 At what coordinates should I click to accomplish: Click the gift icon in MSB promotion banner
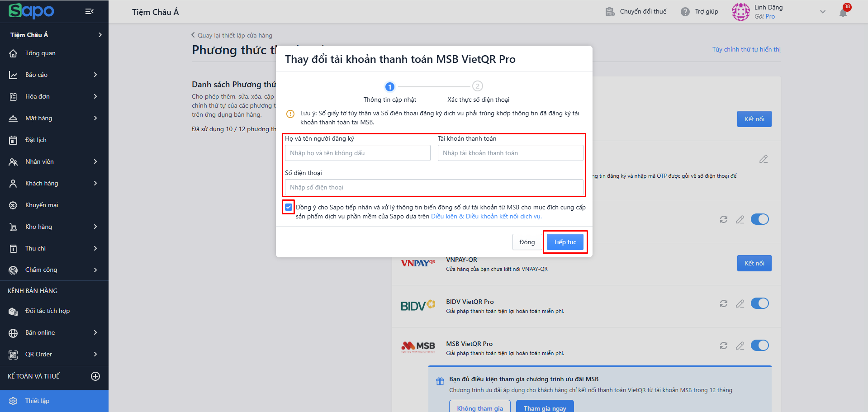(440, 381)
